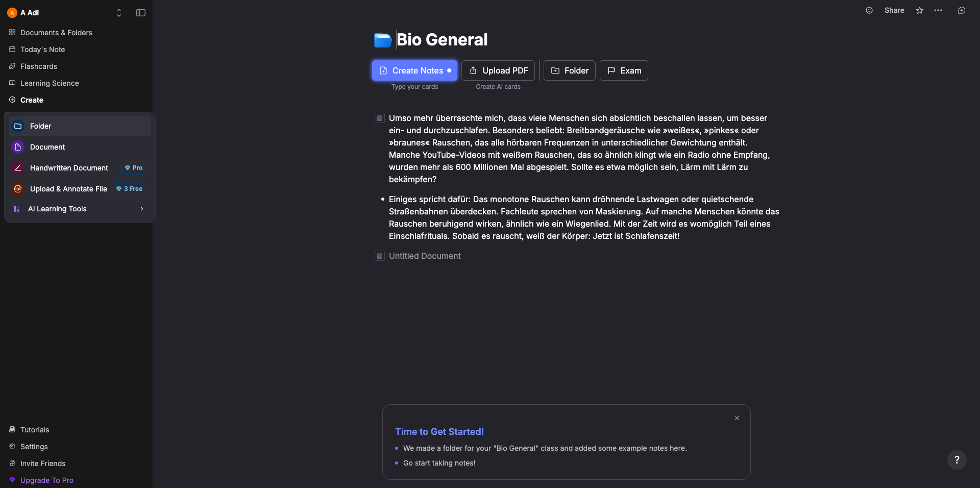Image resolution: width=980 pixels, height=488 pixels.
Task: Open Flashcards in the sidebar
Action: point(39,66)
